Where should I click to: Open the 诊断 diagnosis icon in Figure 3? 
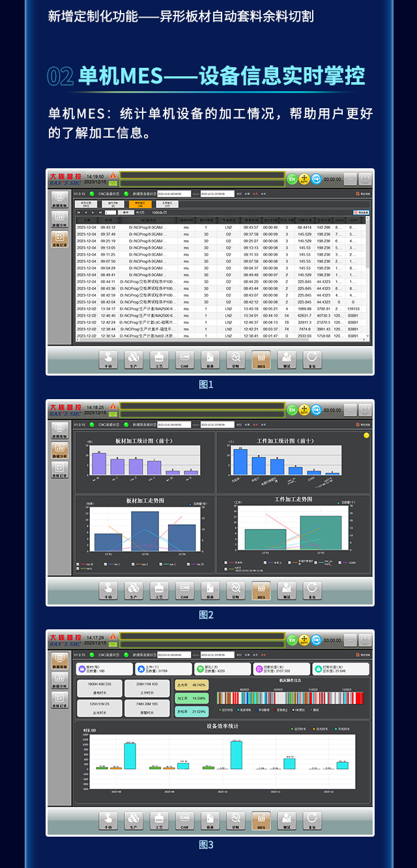pyautogui.click(x=235, y=820)
